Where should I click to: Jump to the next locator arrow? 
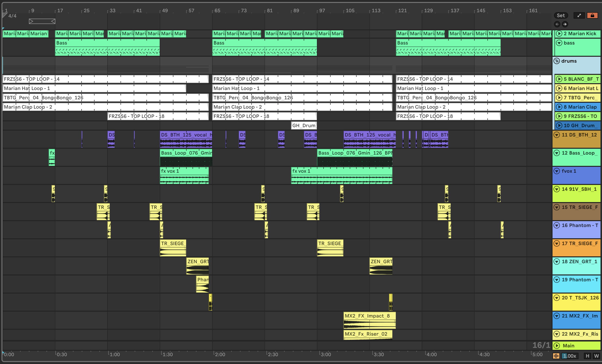[565, 24]
